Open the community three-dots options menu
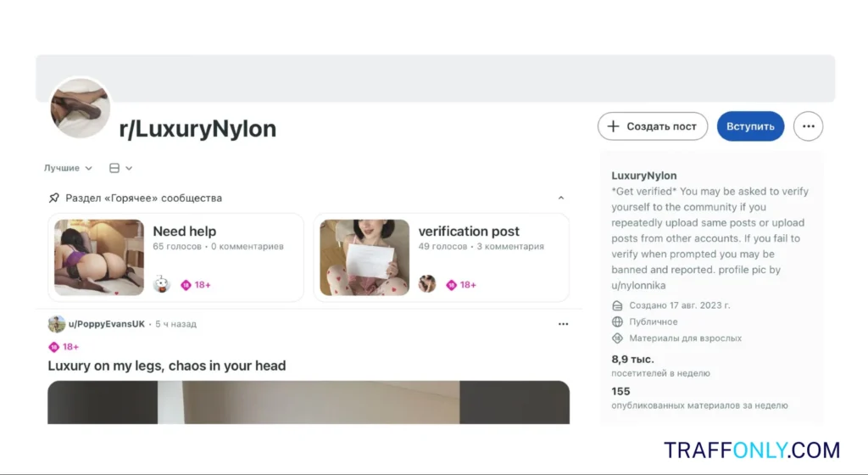 click(x=808, y=126)
